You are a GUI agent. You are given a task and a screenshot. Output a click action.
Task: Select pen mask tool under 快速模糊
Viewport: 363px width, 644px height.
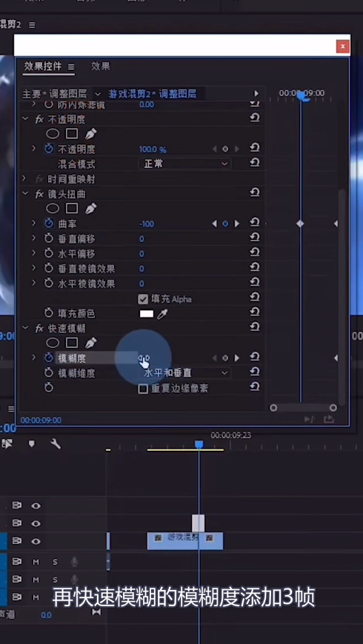tap(90, 343)
